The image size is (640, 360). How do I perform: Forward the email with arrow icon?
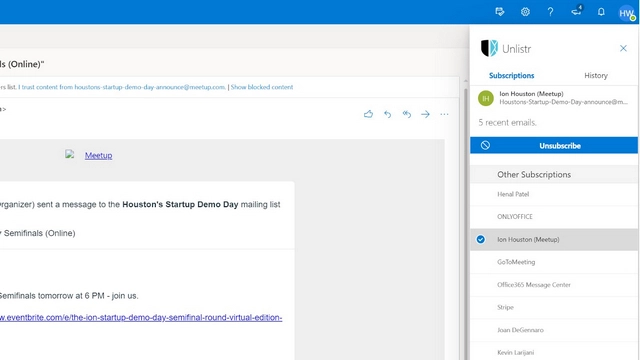[x=425, y=114]
